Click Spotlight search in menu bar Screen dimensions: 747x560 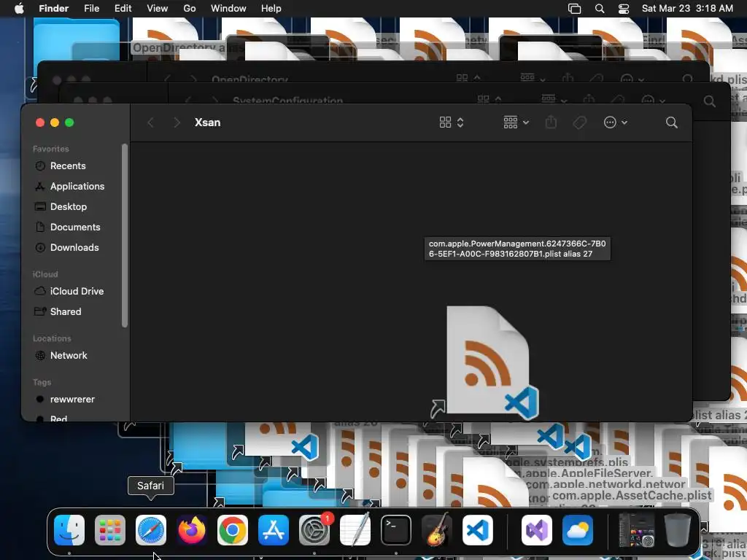tap(600, 8)
